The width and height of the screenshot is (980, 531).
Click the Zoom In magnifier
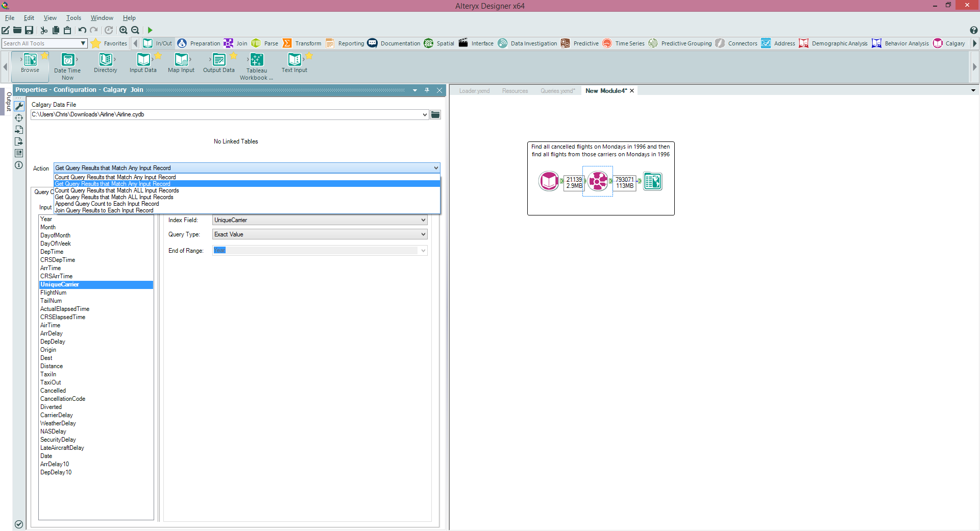(x=124, y=30)
